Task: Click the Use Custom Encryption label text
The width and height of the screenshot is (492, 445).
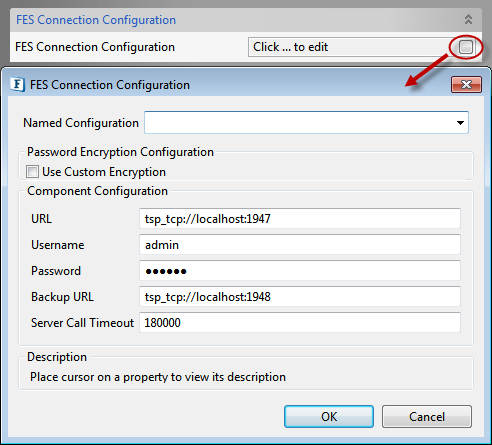Action: pos(104,172)
